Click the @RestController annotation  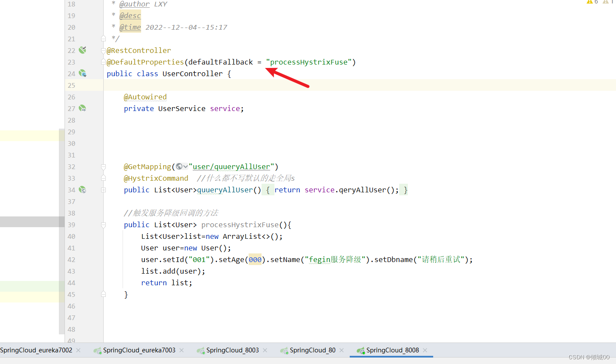[139, 50]
